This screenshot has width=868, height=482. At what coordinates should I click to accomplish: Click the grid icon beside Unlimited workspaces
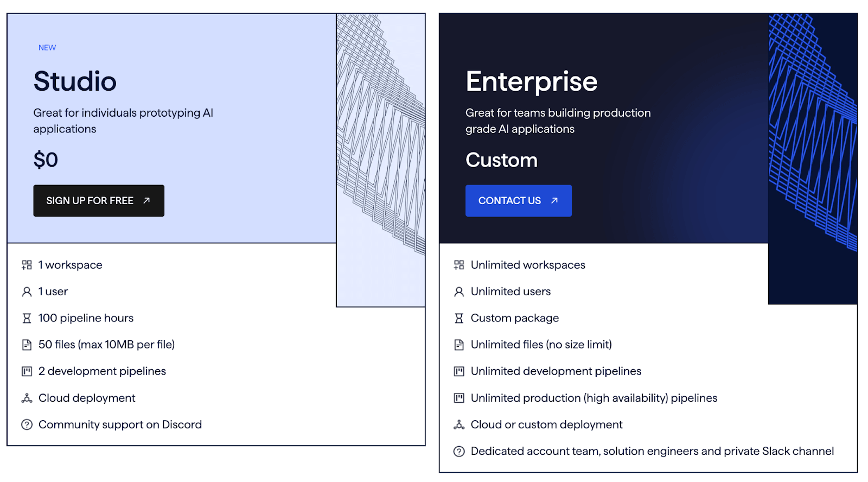459,265
